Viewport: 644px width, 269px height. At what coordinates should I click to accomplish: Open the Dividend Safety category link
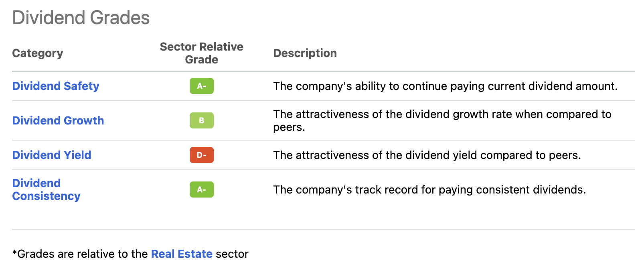pyautogui.click(x=56, y=86)
